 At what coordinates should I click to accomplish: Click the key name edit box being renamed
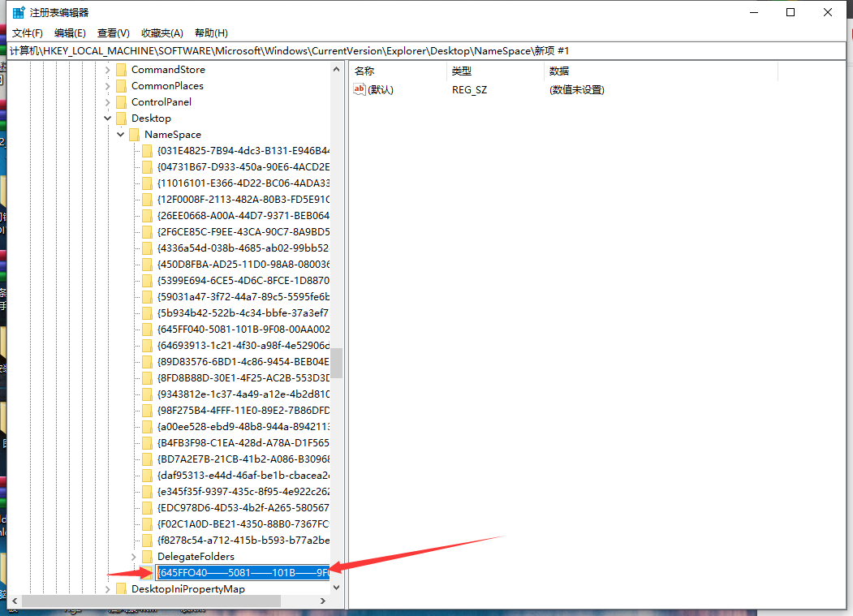coord(243,572)
